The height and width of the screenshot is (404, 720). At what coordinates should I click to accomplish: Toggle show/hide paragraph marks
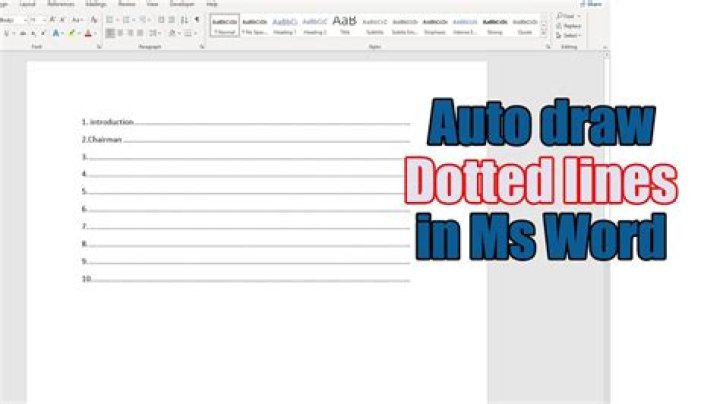pos(197,20)
